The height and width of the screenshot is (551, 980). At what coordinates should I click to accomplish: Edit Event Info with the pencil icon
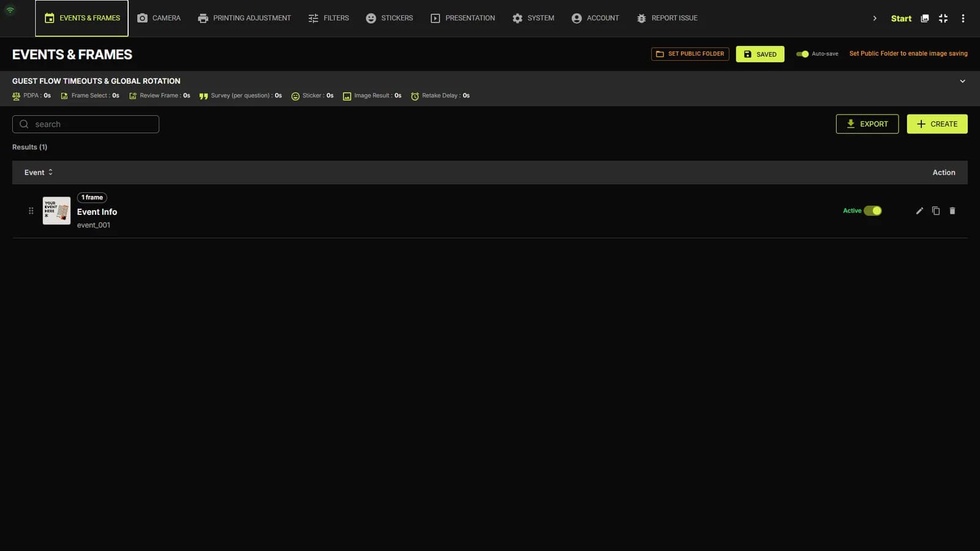pyautogui.click(x=919, y=211)
